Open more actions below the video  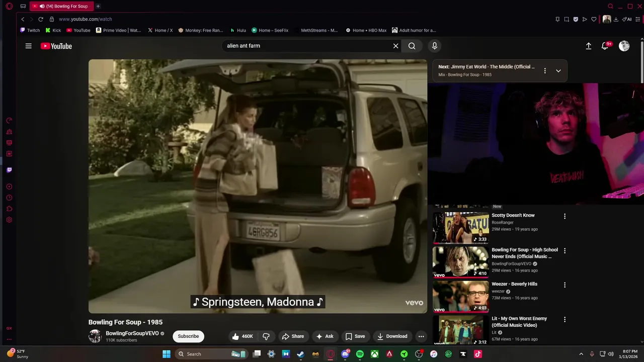(421, 336)
